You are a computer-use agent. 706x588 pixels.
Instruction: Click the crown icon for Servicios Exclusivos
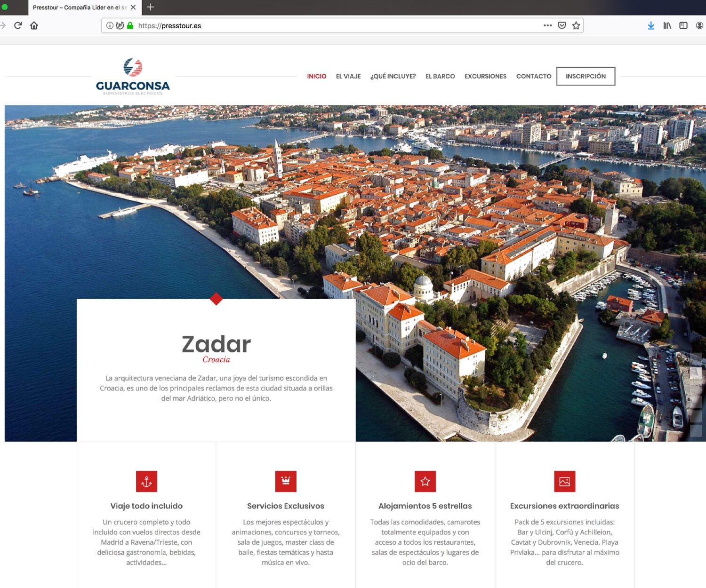pos(286,481)
